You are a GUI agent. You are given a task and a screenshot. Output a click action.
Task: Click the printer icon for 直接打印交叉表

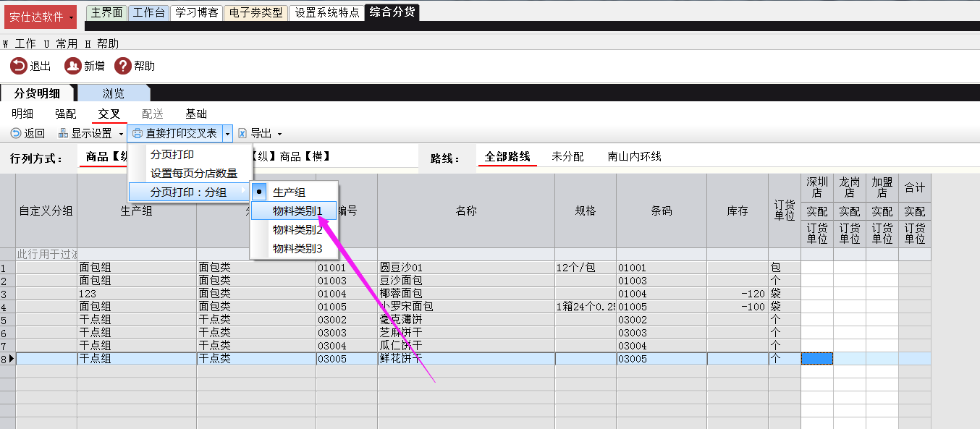tap(138, 133)
